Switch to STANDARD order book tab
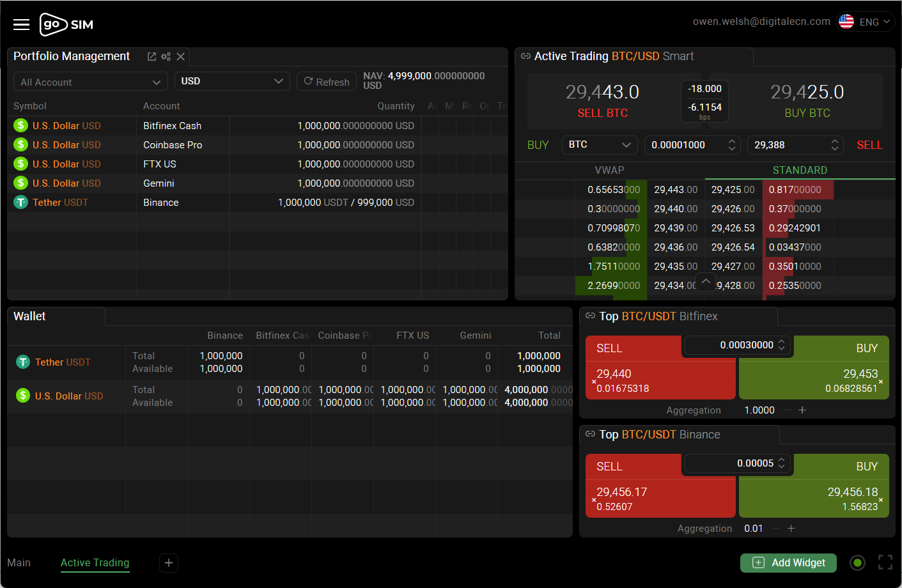Viewport: 902px width, 588px height. click(800, 170)
